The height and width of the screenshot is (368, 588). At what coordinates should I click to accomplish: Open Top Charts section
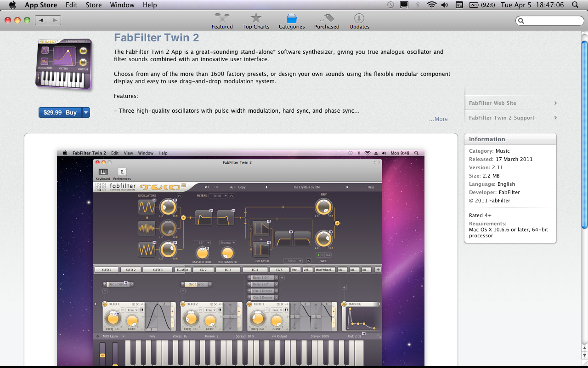[x=256, y=21]
